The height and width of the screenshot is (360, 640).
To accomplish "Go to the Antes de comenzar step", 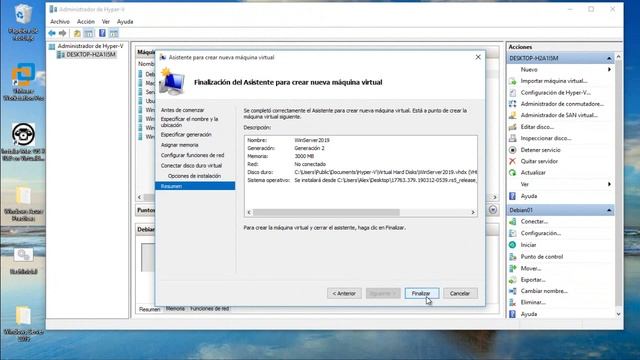I will click(x=182, y=110).
